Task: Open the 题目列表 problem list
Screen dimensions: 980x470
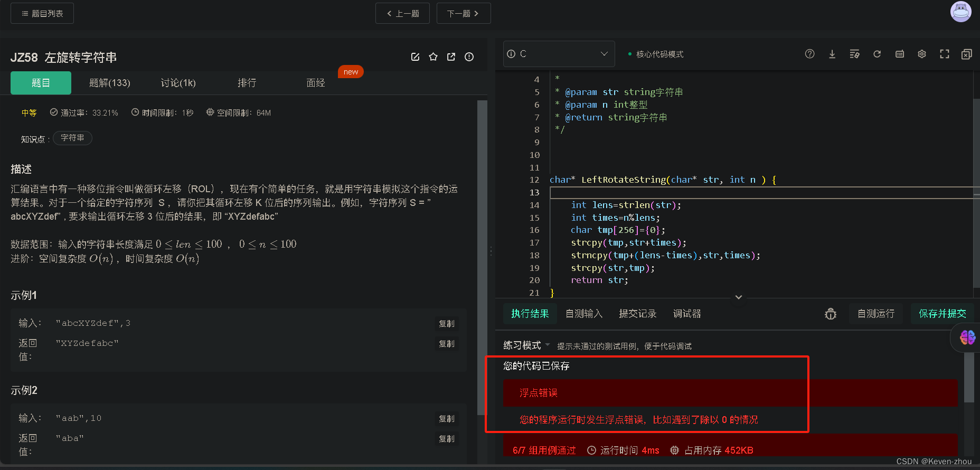Action: pyautogui.click(x=42, y=13)
